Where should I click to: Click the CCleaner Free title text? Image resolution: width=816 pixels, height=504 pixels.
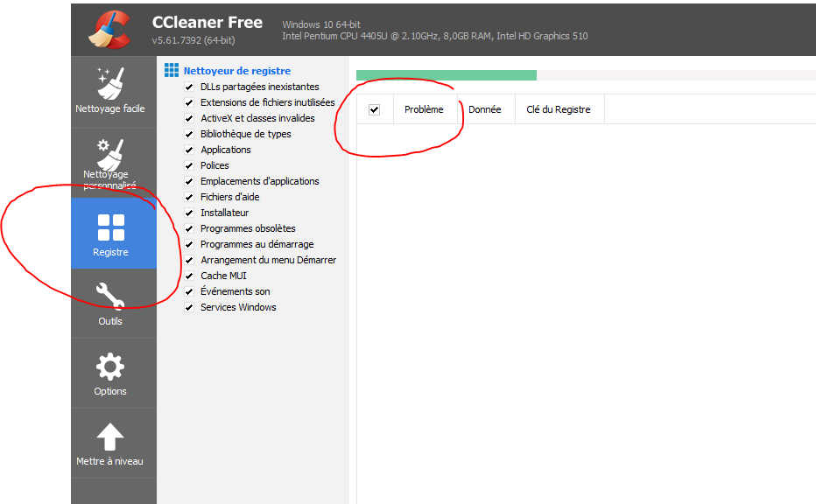pos(208,23)
